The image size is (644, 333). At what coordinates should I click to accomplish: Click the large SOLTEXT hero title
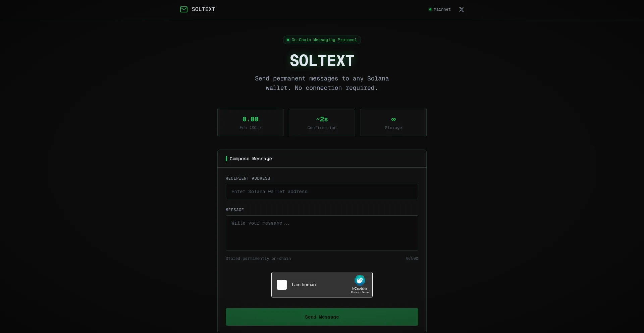point(322,61)
